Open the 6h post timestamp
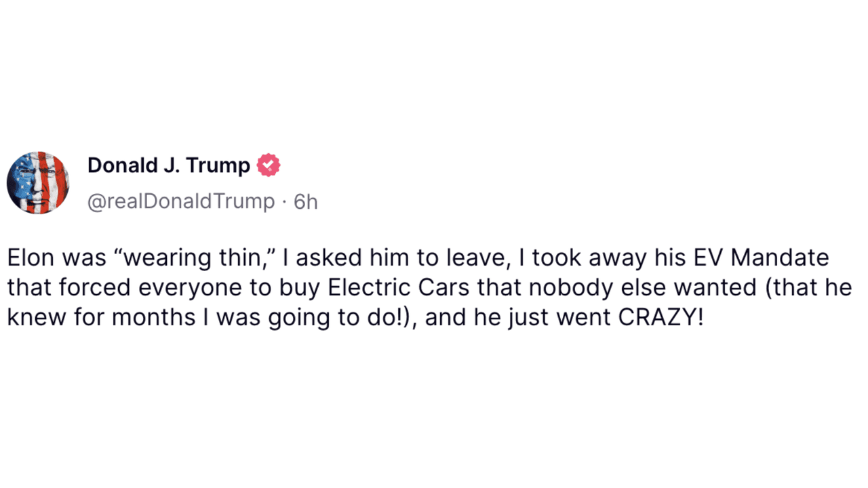Viewport: 868px width, 488px height. click(305, 202)
